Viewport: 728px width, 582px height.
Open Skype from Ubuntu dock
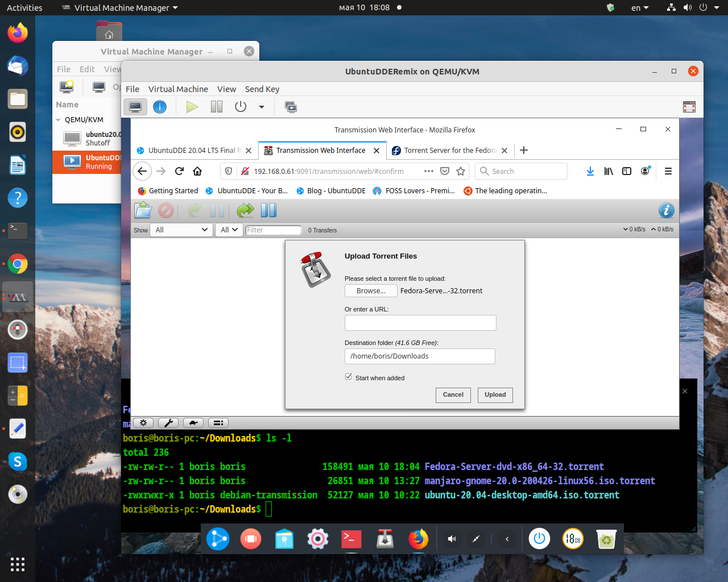(x=18, y=462)
